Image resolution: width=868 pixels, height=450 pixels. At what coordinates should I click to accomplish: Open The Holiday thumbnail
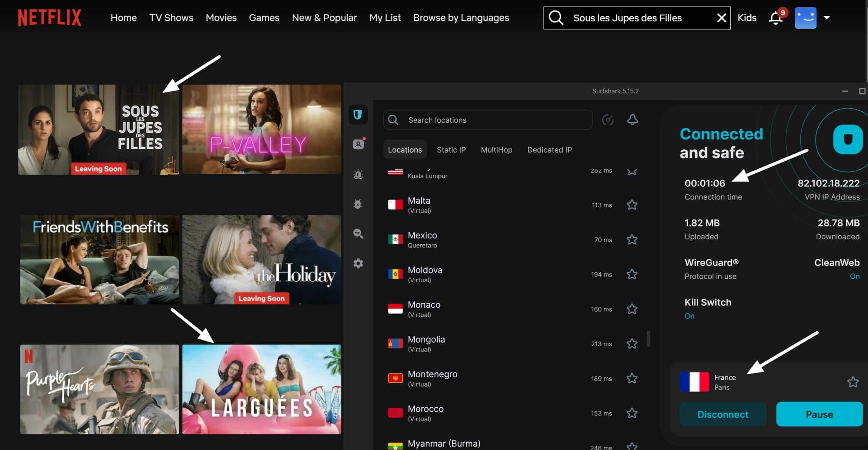tap(262, 260)
